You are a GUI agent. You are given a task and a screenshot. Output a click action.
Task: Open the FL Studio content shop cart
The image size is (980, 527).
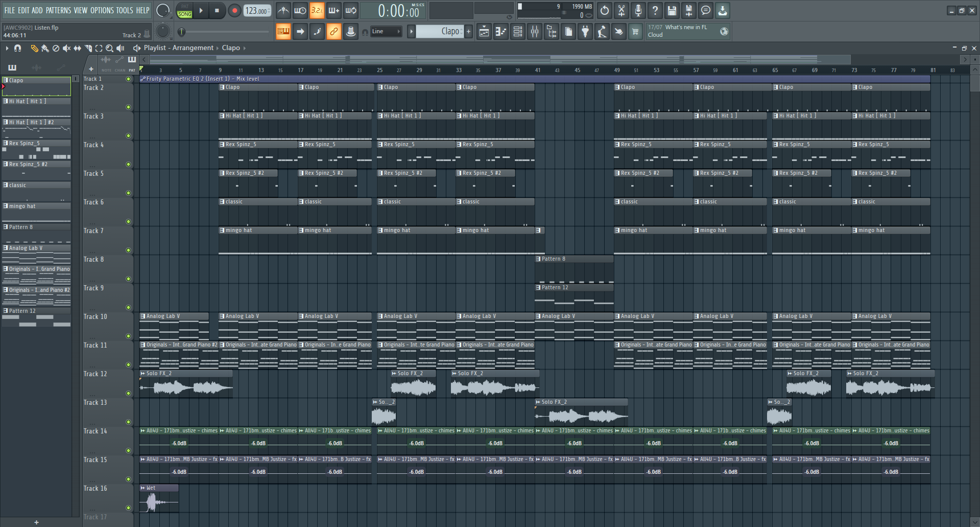(635, 32)
